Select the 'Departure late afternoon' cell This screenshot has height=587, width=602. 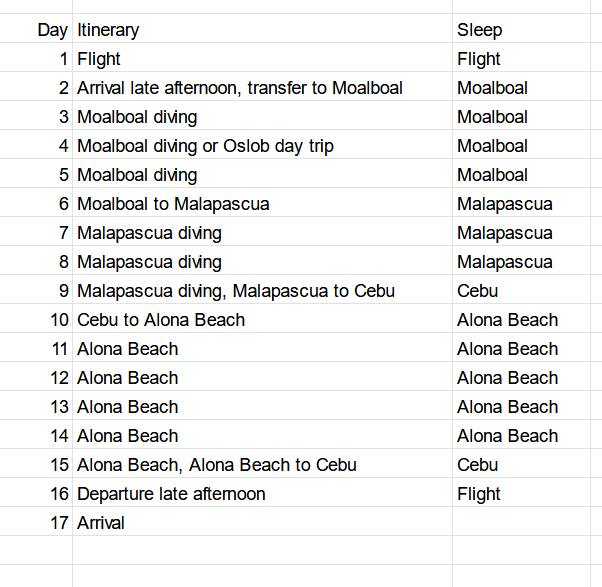point(171,494)
